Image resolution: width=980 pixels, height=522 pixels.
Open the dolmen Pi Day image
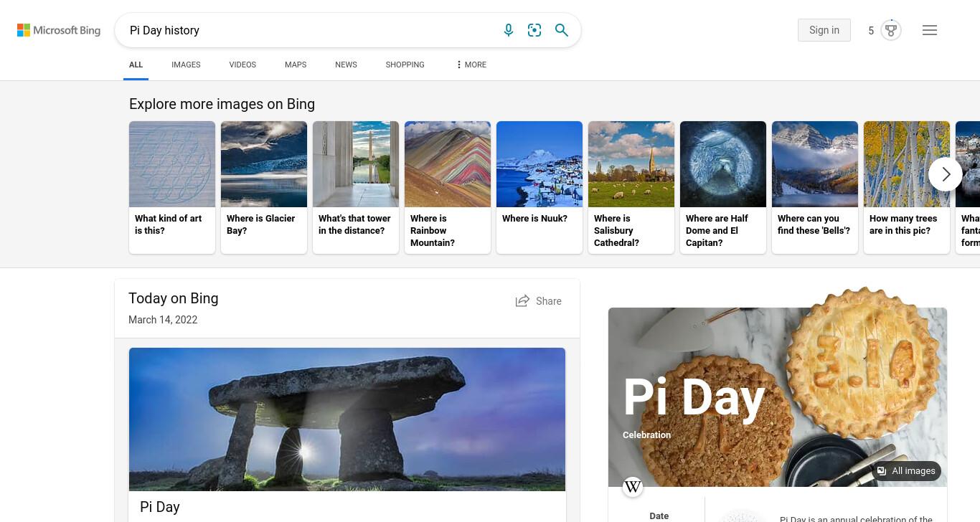coord(347,419)
